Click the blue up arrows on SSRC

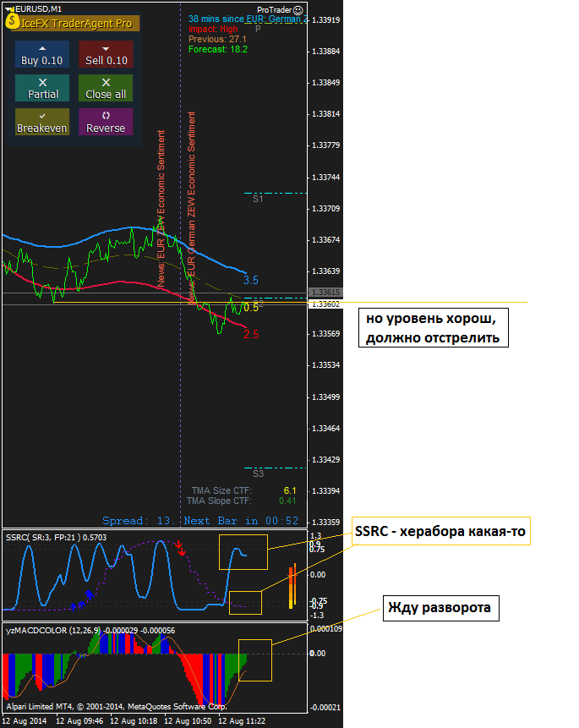pyautogui.click(x=81, y=600)
